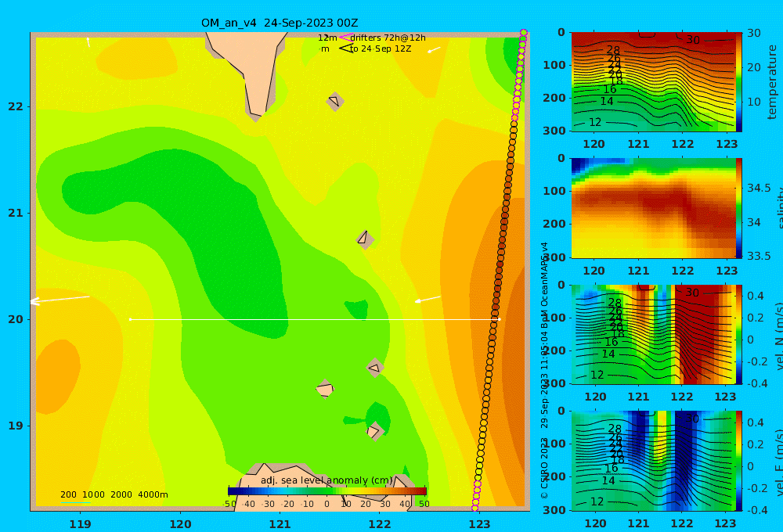
Task: Click the 'vel. N (m/s)' colorbar label
Action: (778, 336)
